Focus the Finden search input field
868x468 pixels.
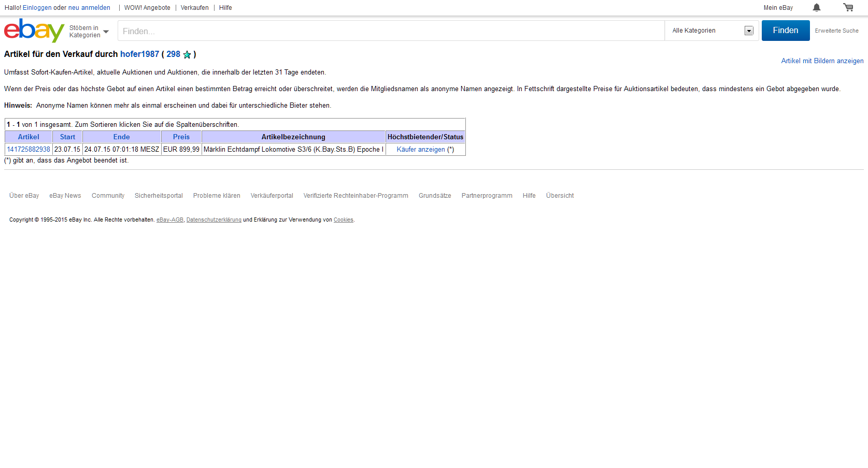(x=391, y=31)
